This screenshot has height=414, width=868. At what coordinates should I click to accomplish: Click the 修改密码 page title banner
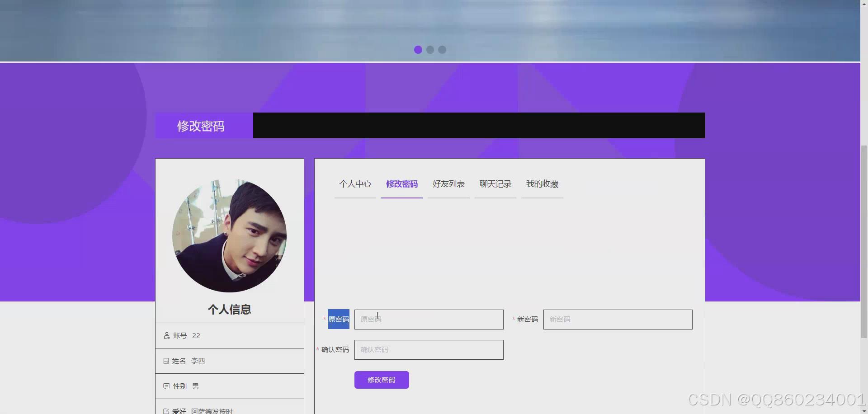pos(204,126)
